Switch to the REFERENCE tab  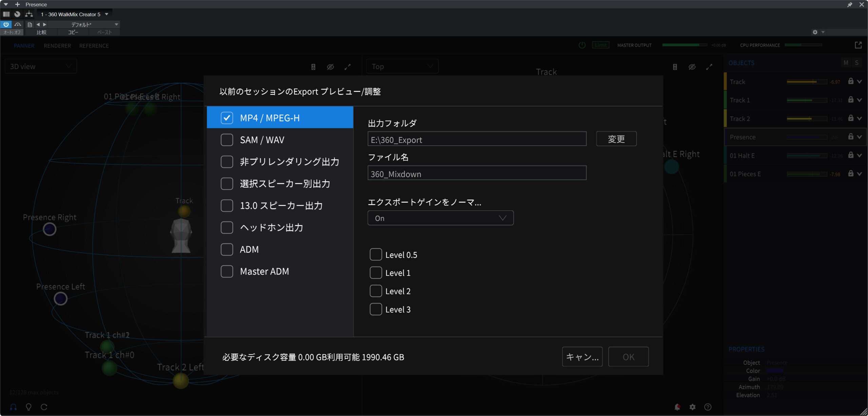[x=94, y=46]
